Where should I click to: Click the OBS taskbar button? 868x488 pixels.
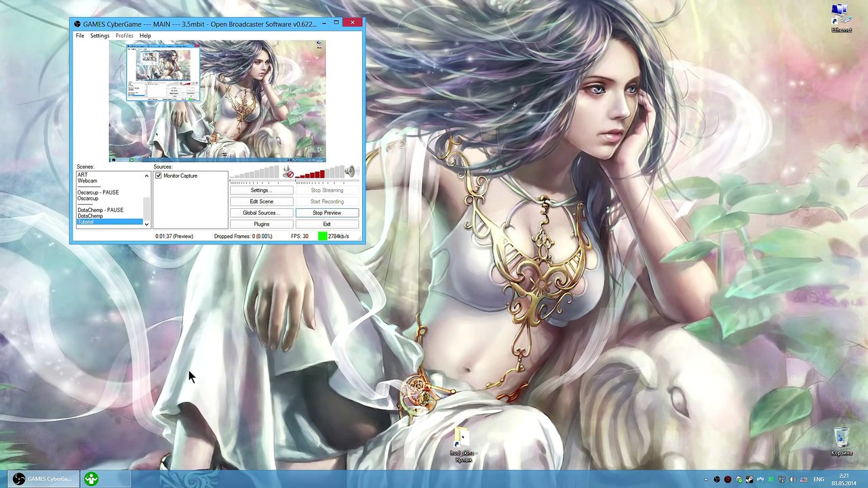(43, 479)
